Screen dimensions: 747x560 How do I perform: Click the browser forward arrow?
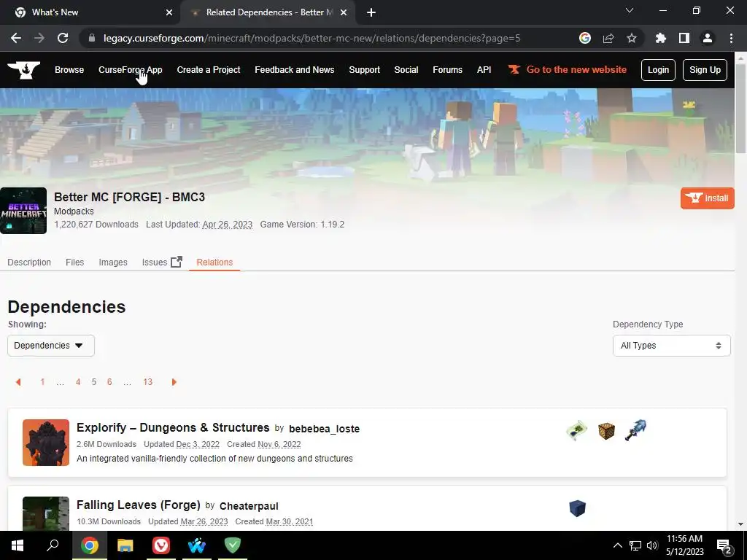click(39, 38)
